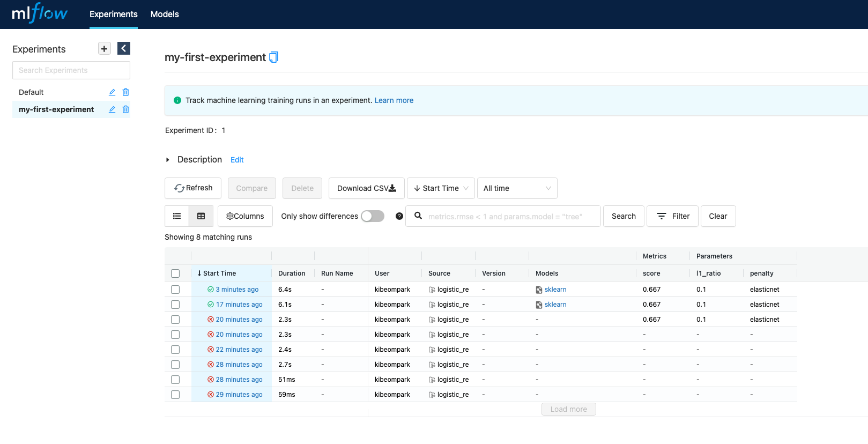Switch to the grid table view icon
This screenshot has height=444, width=868.
201,216
